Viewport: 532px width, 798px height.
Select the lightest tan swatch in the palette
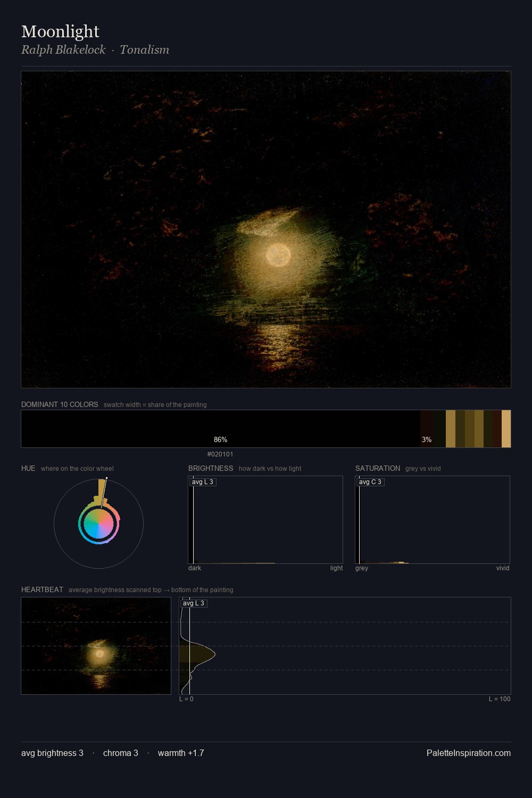pyautogui.click(x=506, y=429)
